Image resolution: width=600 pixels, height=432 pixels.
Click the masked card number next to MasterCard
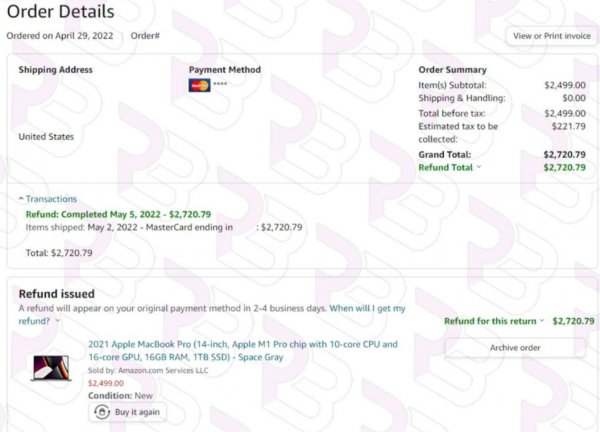click(x=220, y=83)
